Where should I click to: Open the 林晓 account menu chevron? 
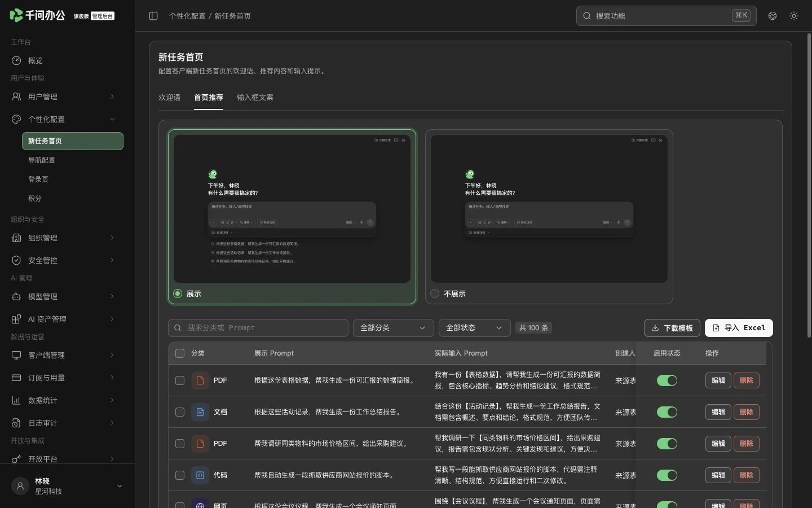(120, 486)
